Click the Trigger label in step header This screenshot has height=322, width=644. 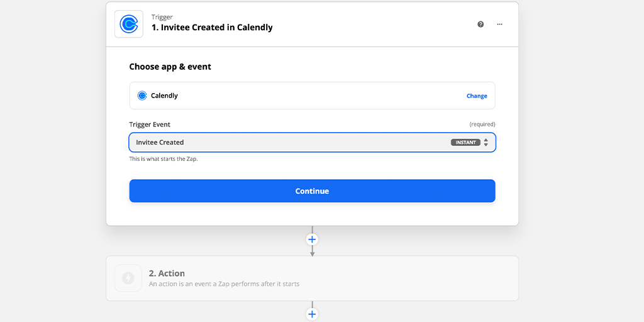pos(162,17)
